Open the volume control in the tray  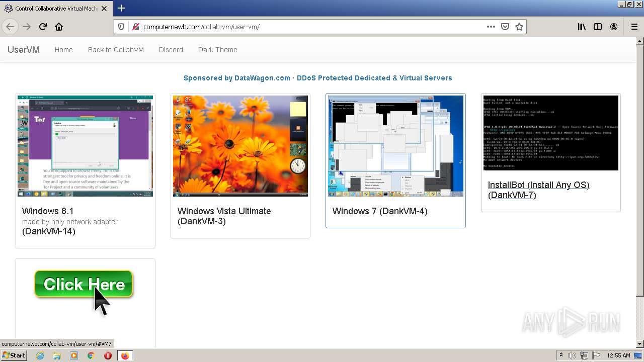[x=572, y=355]
